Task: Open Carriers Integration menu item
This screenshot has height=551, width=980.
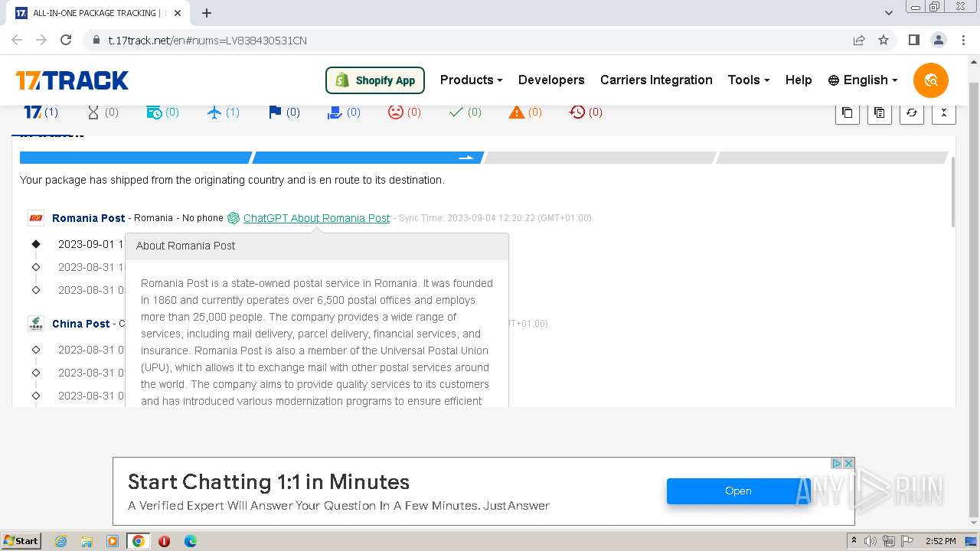Action: coord(656,80)
